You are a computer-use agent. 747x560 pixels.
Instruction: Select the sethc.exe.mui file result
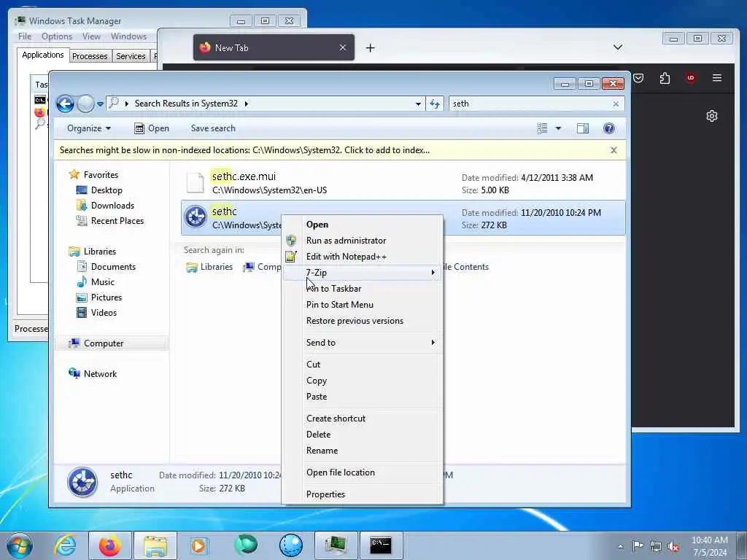tap(403, 183)
